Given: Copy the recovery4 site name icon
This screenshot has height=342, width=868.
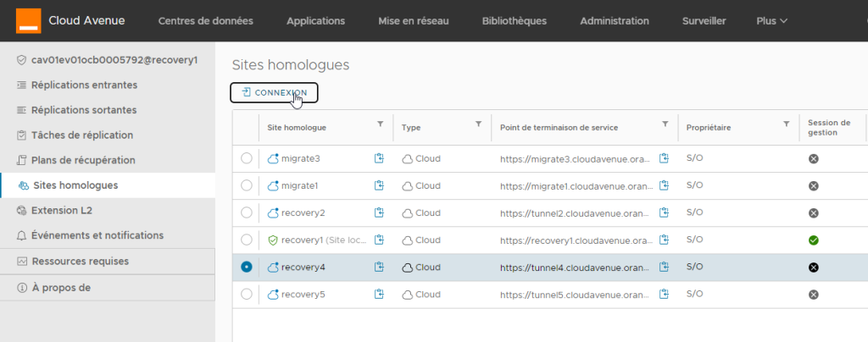Looking at the screenshot, I should tap(379, 267).
